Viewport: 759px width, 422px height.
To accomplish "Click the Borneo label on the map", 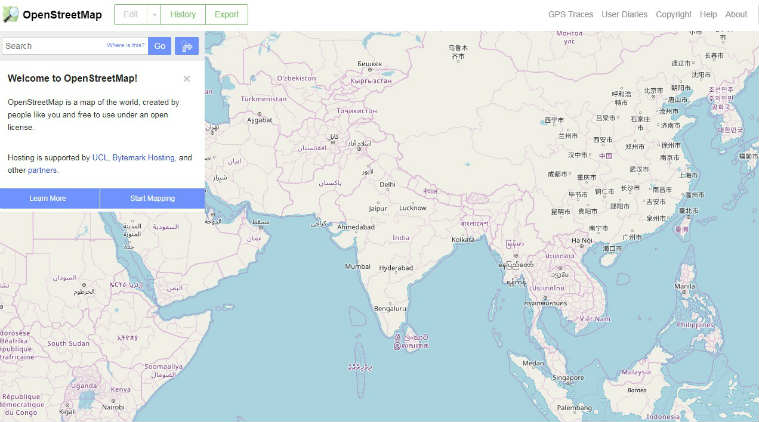I will [637, 390].
